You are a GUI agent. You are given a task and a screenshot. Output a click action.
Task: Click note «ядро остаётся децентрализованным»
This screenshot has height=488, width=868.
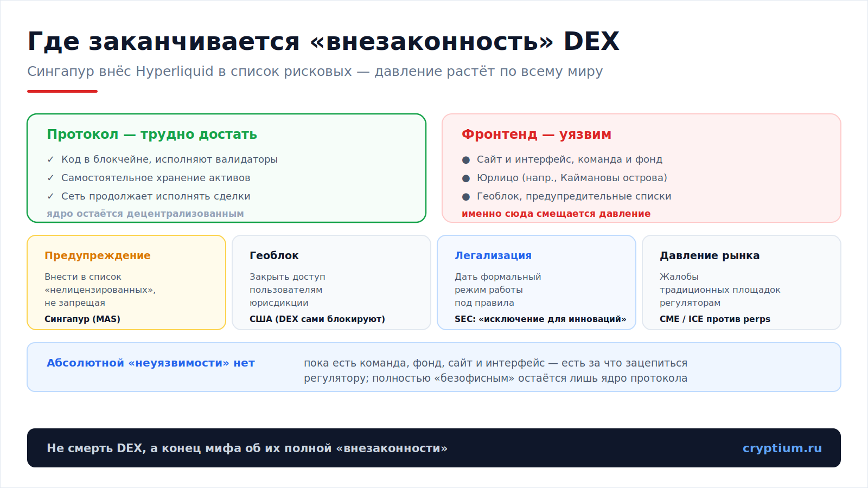point(145,214)
